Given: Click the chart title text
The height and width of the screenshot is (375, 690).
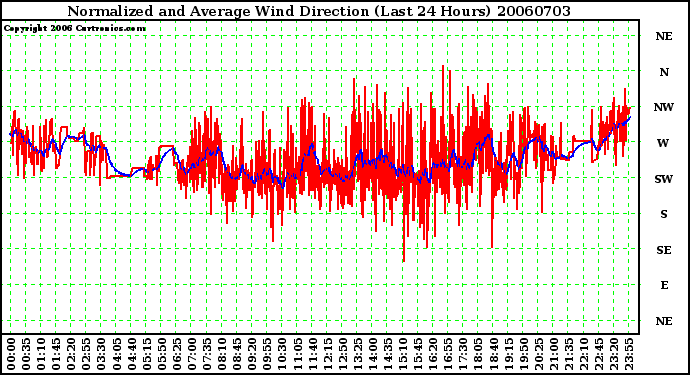Looking at the screenshot, I should (319, 11).
